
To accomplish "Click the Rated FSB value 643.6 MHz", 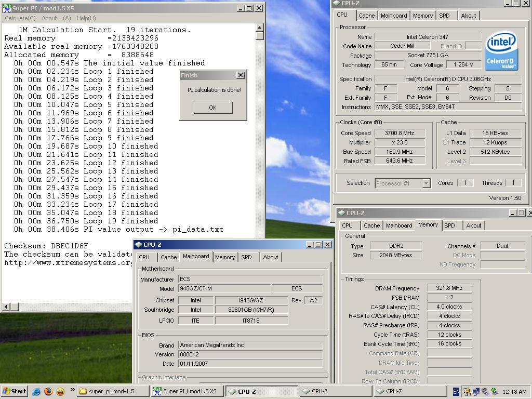I will pyautogui.click(x=400, y=161).
